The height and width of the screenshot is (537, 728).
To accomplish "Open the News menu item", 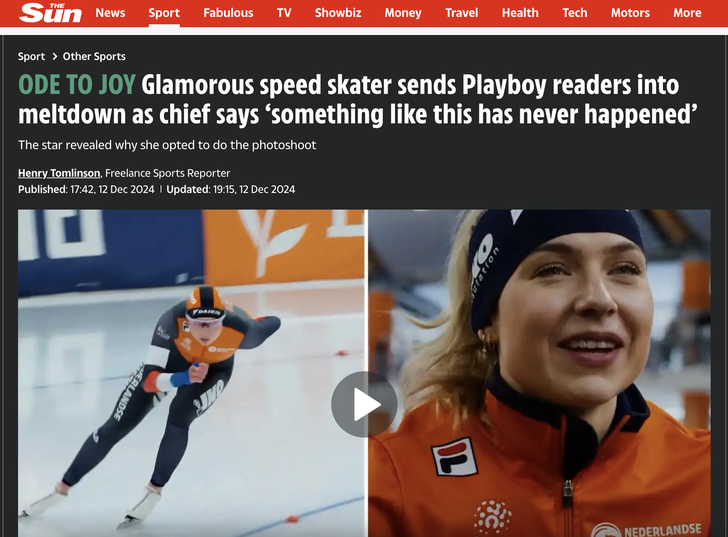I will 110,13.
